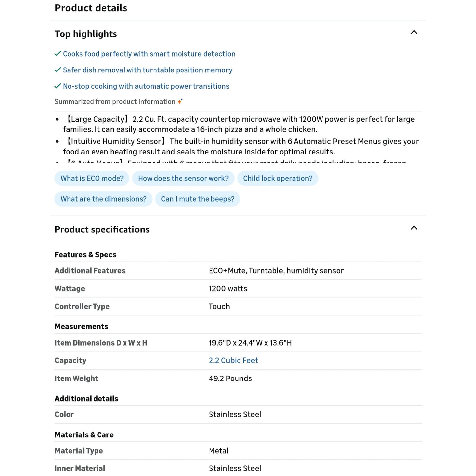
Task: Open 'No-stop cooking with automatic power transitions' link
Action: (146, 86)
